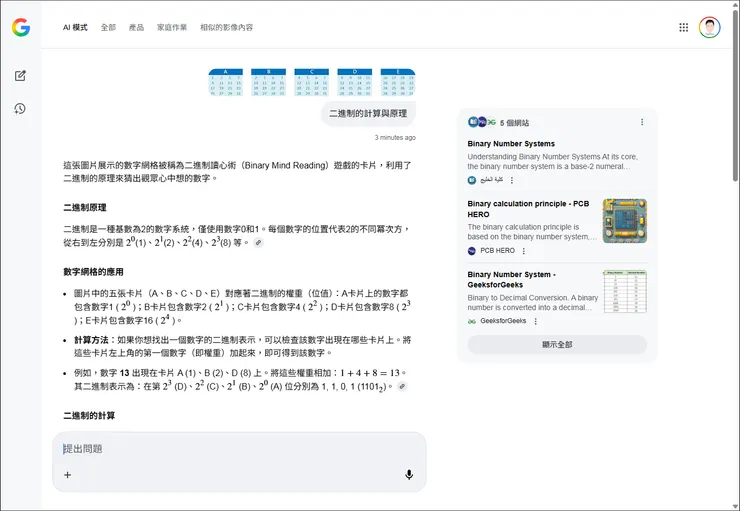Switch to the 相似的影像內容 tab
Image resolution: width=740 pixels, height=511 pixels.
(x=227, y=27)
